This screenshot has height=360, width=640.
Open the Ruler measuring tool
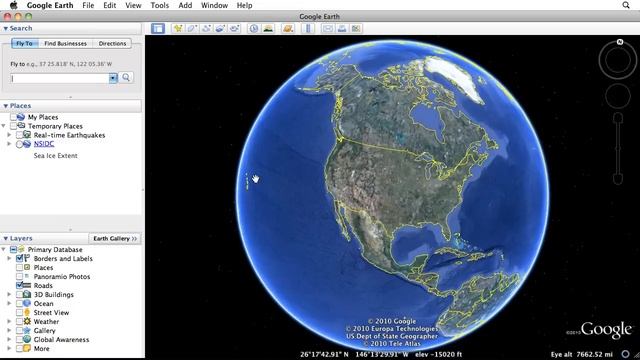coord(308,29)
